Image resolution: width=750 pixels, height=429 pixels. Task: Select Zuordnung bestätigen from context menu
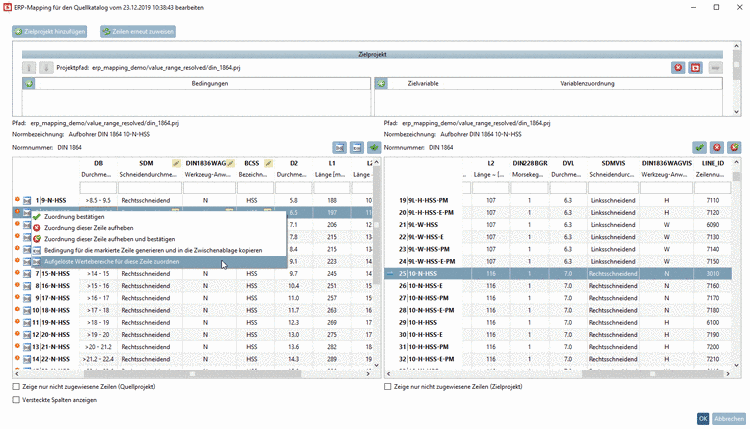click(74, 217)
